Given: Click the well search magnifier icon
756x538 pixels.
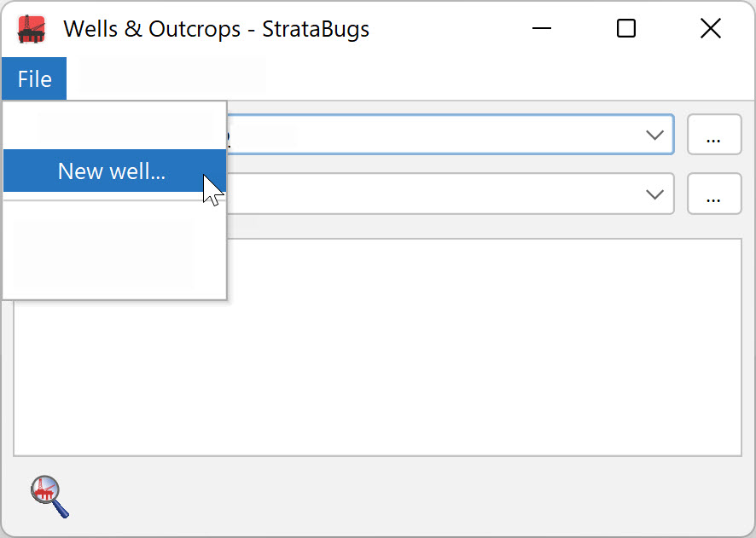Looking at the screenshot, I should click(x=49, y=496).
